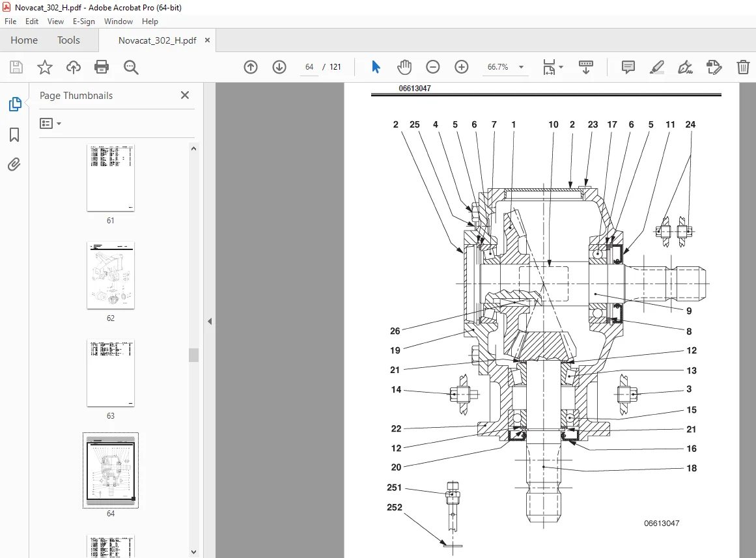Click the Fit page width tool
756x558 pixels.
click(549, 67)
